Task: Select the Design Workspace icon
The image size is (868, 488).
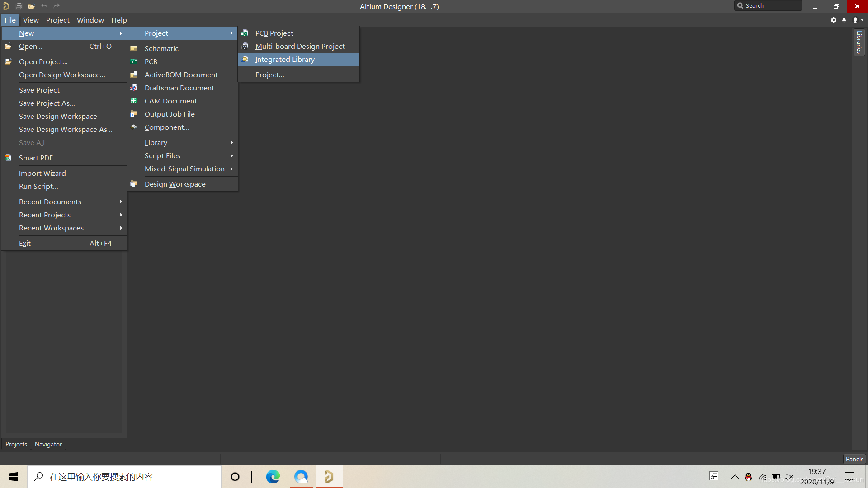Action: tap(133, 184)
